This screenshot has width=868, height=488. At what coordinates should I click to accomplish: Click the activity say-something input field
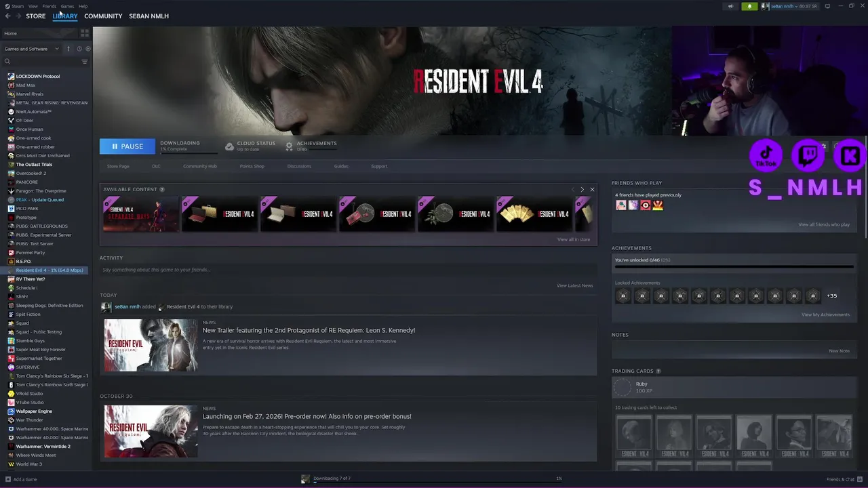pyautogui.click(x=348, y=270)
